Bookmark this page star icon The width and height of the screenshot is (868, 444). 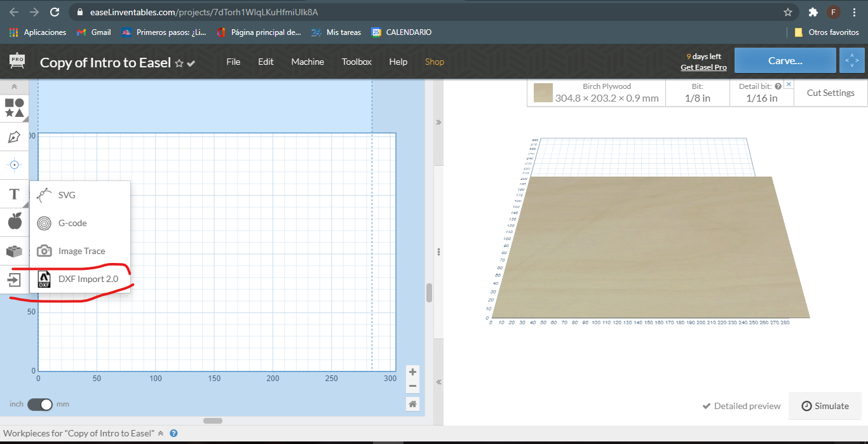tap(788, 12)
